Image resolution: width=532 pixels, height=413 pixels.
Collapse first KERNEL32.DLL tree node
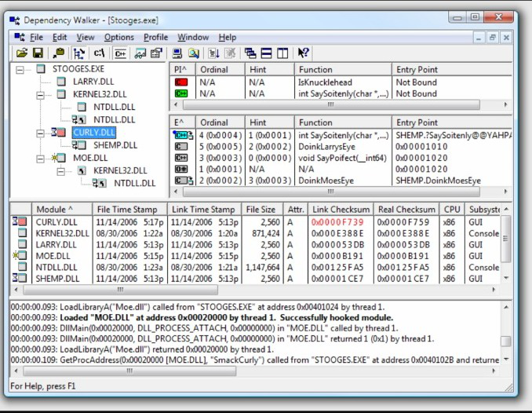pos(40,96)
